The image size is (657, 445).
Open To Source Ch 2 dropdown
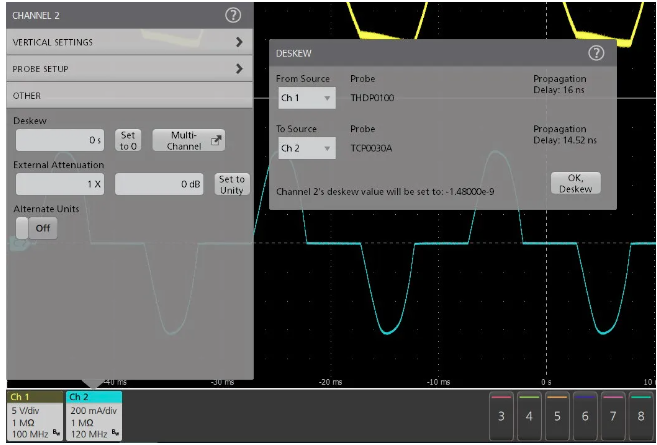point(306,149)
